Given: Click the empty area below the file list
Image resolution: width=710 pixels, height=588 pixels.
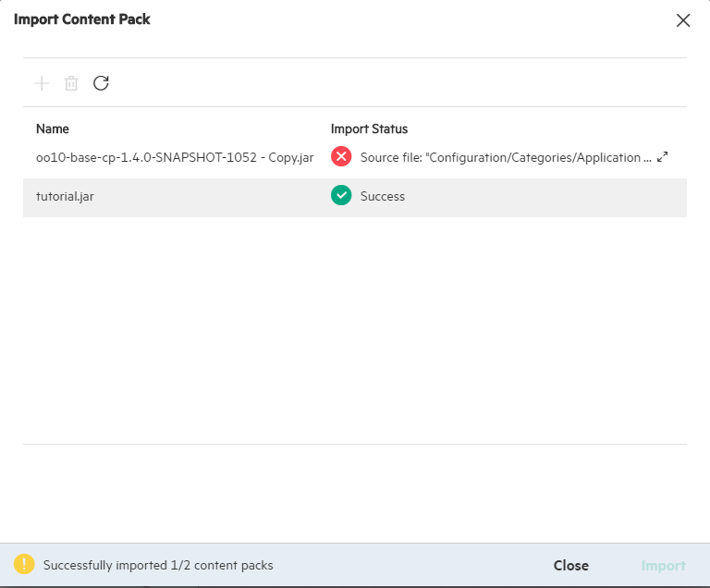Looking at the screenshot, I should click(355, 330).
